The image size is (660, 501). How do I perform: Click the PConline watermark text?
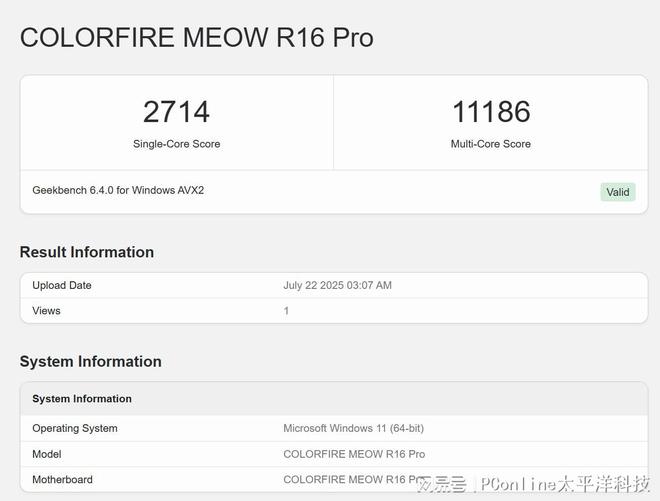565,485
